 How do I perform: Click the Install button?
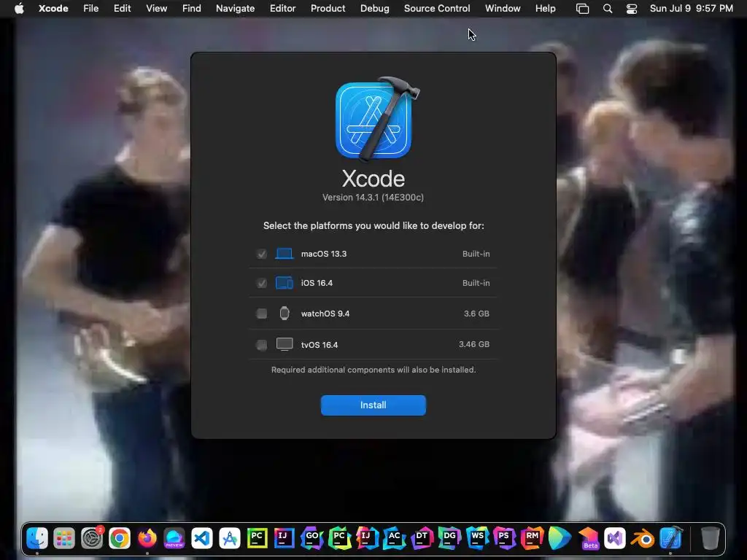(373, 405)
